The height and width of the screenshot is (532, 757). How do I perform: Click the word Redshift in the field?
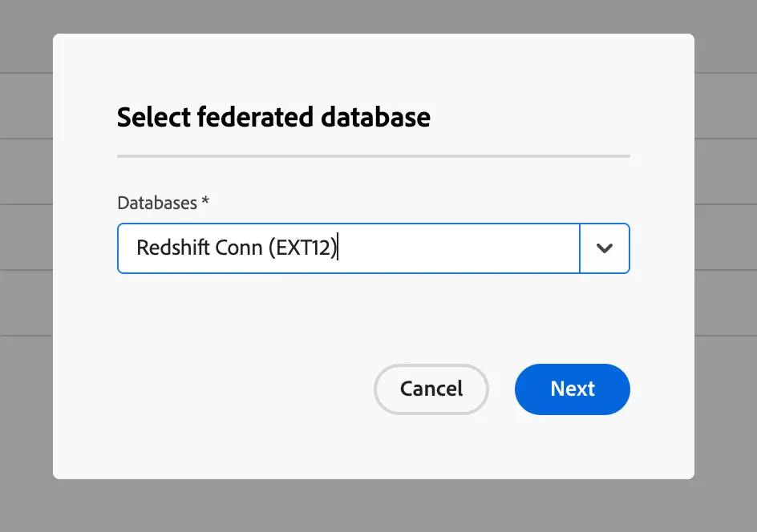point(173,248)
